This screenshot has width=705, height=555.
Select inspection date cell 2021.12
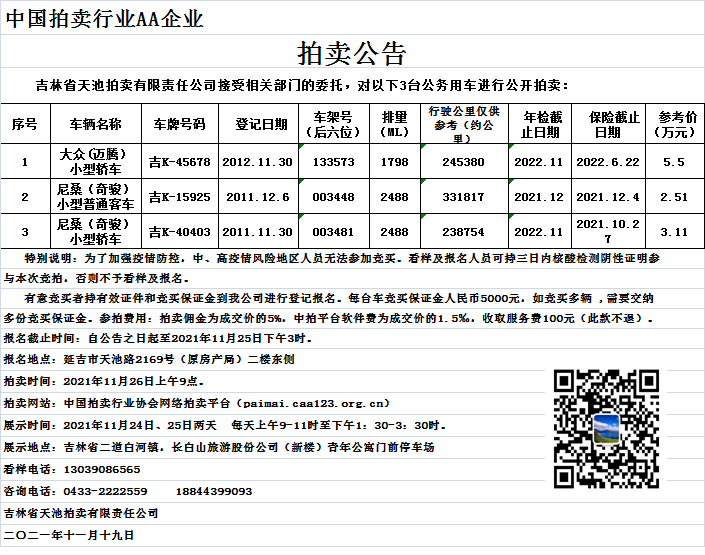540,196
